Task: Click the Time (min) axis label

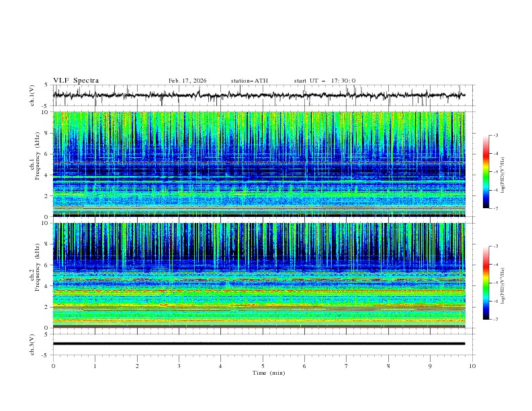Action: coord(269,373)
